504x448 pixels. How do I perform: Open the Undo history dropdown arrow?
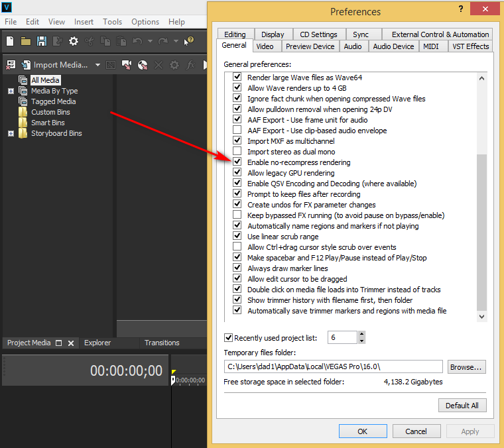150,41
